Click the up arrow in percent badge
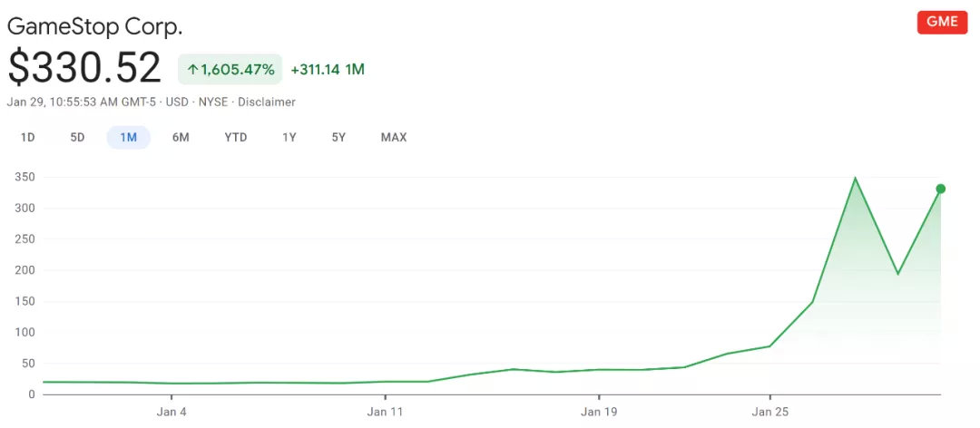 [x=192, y=69]
